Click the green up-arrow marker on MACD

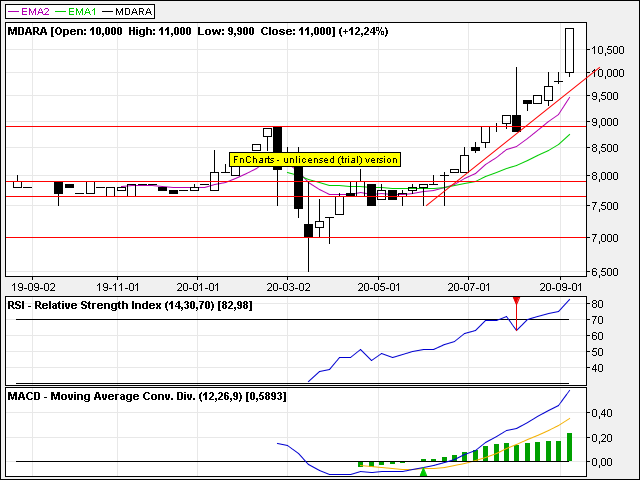[x=423, y=472]
